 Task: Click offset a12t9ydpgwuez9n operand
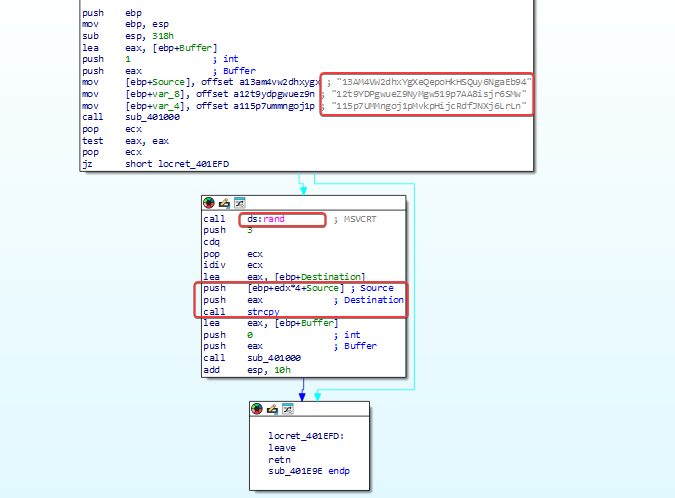255,94
